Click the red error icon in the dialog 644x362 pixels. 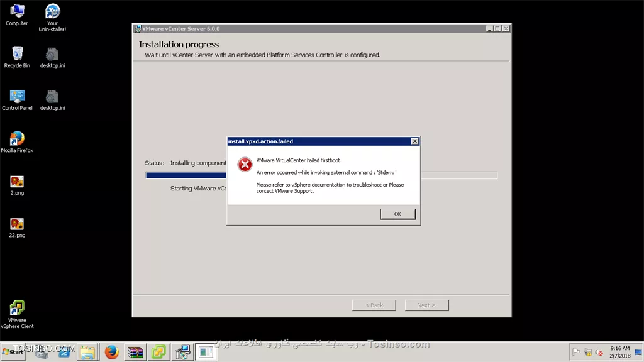[x=245, y=165]
